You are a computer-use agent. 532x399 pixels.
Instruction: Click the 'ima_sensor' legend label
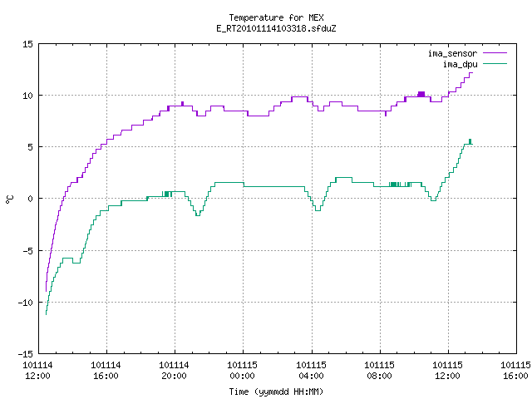click(x=452, y=53)
